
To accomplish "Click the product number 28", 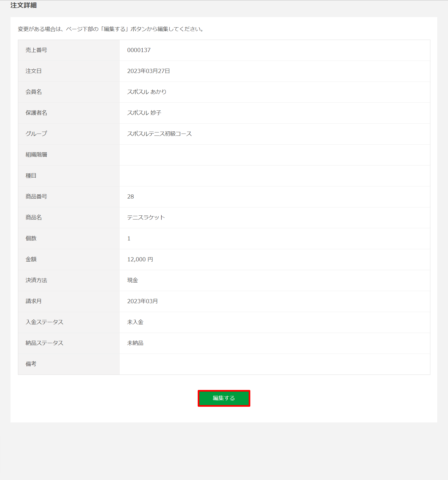I will click(x=131, y=197).
